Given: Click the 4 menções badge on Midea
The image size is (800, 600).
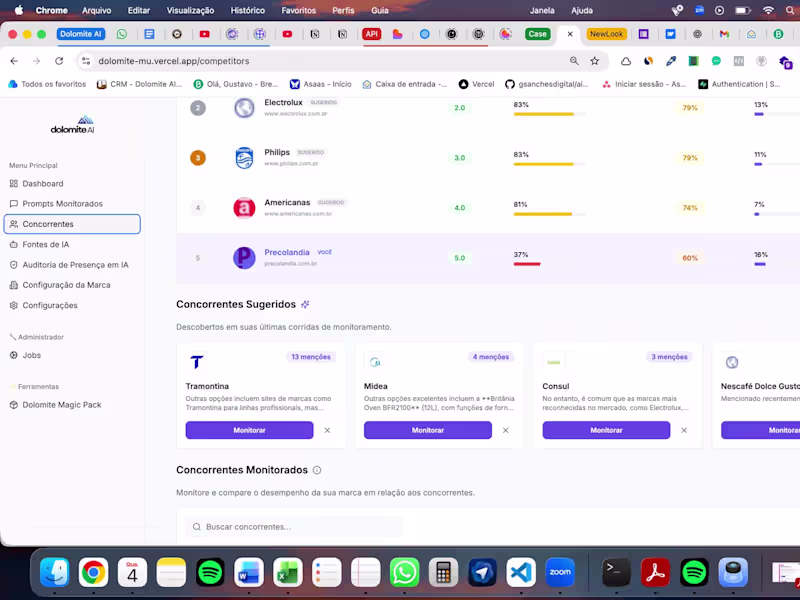Looking at the screenshot, I should [x=490, y=357].
